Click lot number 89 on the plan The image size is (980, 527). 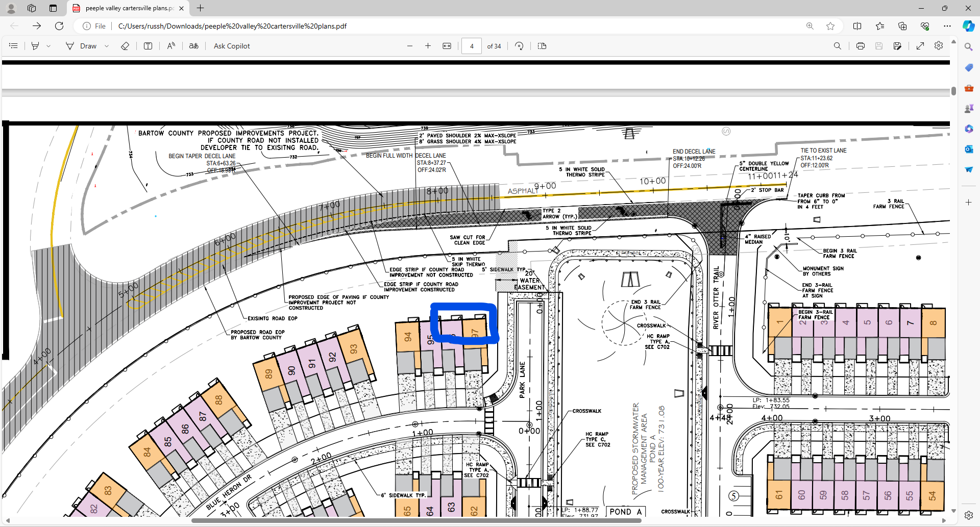(x=268, y=373)
